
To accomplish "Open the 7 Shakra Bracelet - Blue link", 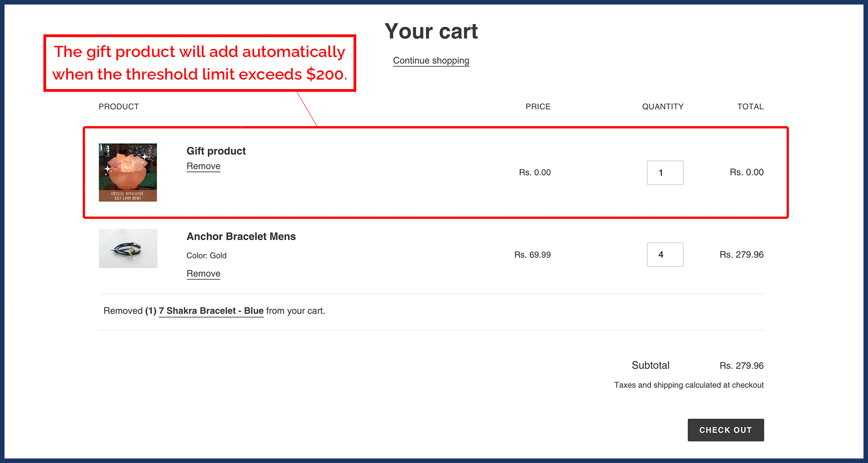I will 211,311.
